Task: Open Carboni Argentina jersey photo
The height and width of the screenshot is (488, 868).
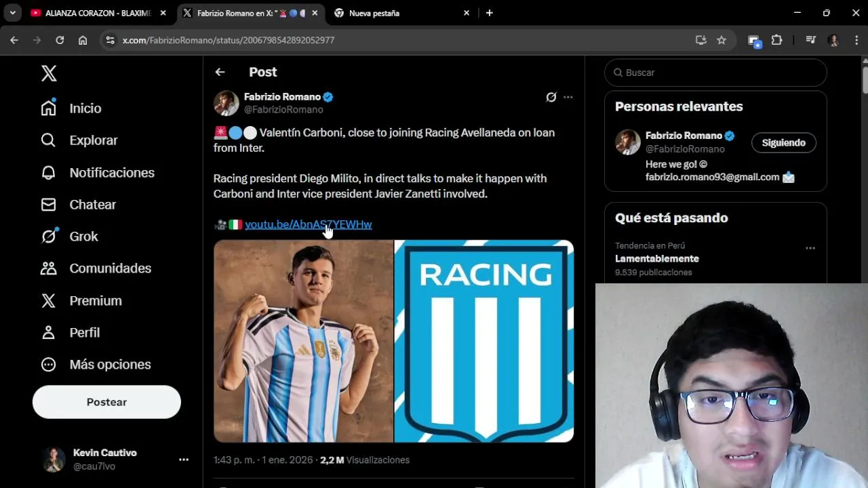Action: [x=304, y=341]
